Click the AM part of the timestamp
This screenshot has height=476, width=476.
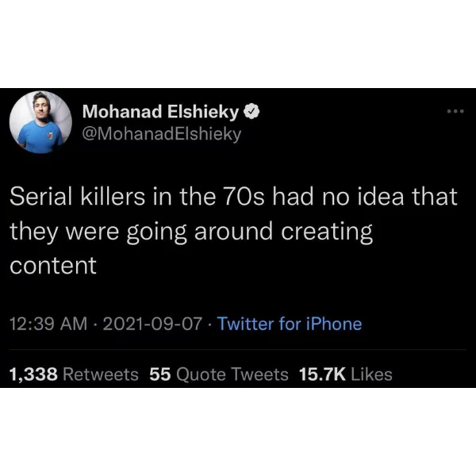(74, 324)
